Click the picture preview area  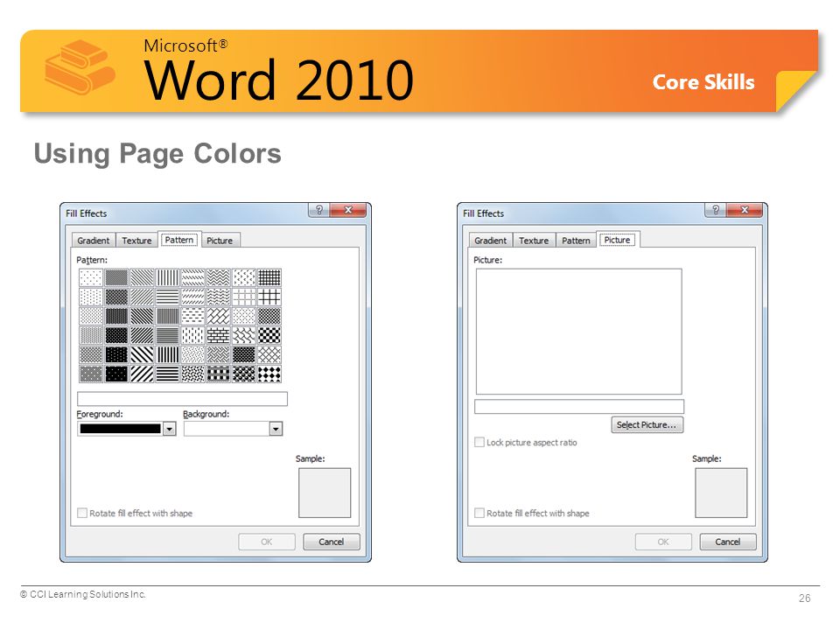578,331
